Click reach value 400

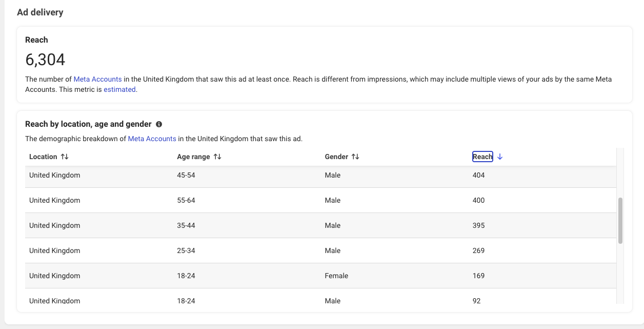[478, 200]
